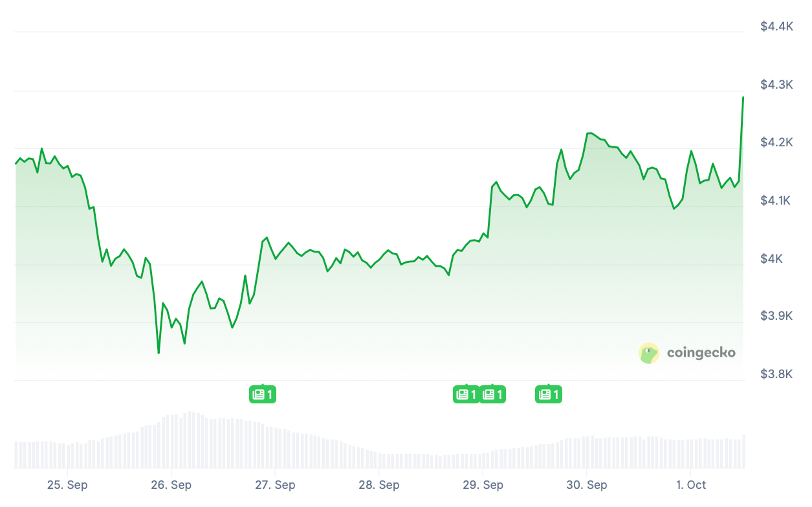
Task: Click the 28. Sep date label
Action: 379,485
